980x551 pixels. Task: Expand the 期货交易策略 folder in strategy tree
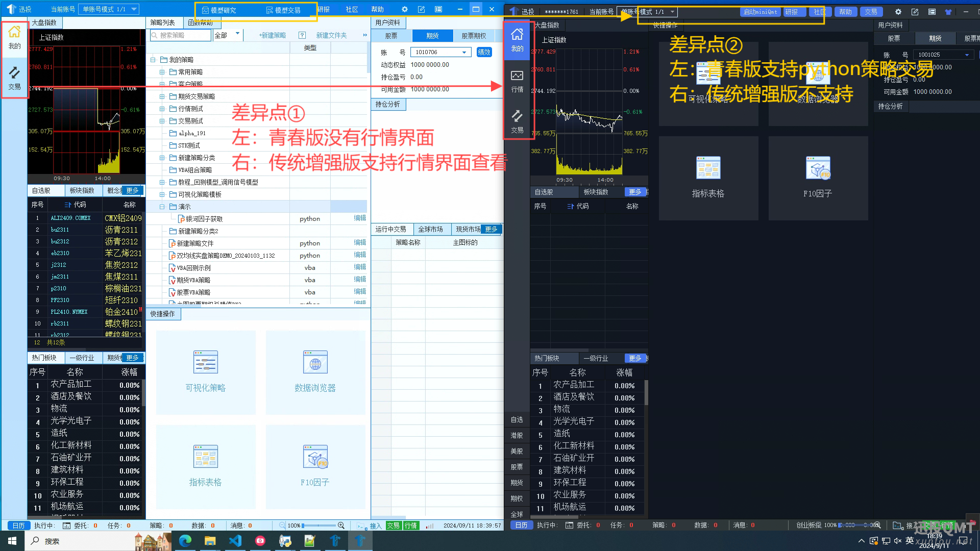(162, 96)
